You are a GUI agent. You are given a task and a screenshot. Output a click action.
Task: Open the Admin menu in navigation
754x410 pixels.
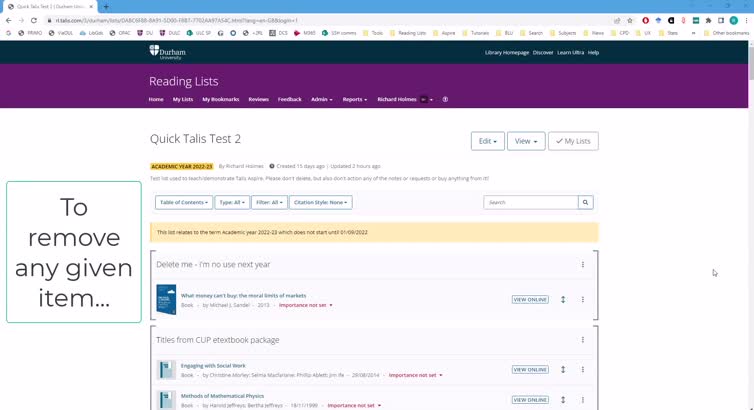coord(321,99)
